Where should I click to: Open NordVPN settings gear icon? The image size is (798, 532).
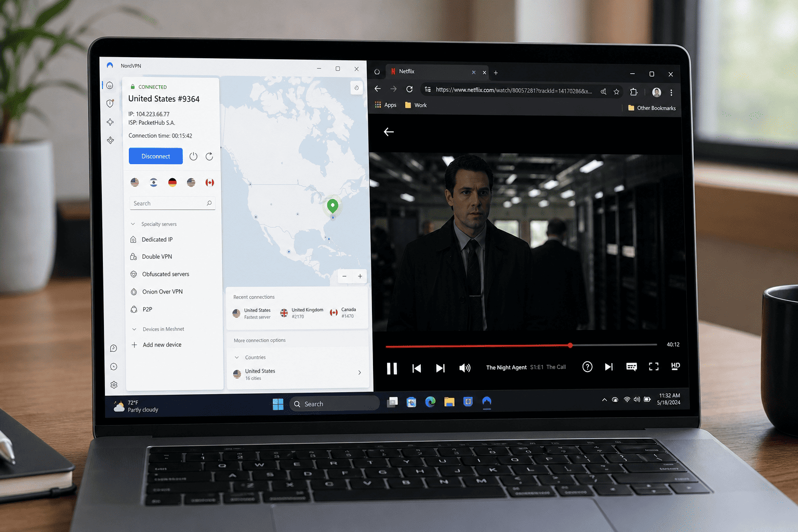point(114,385)
